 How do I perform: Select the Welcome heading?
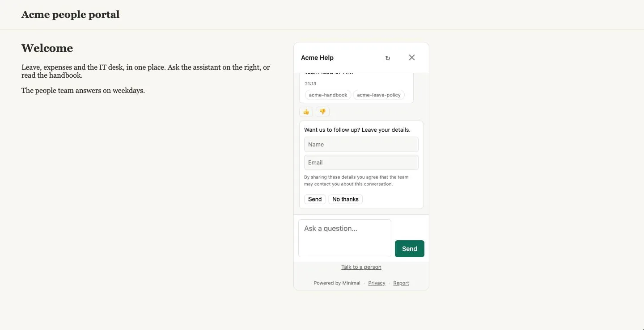coord(47,48)
